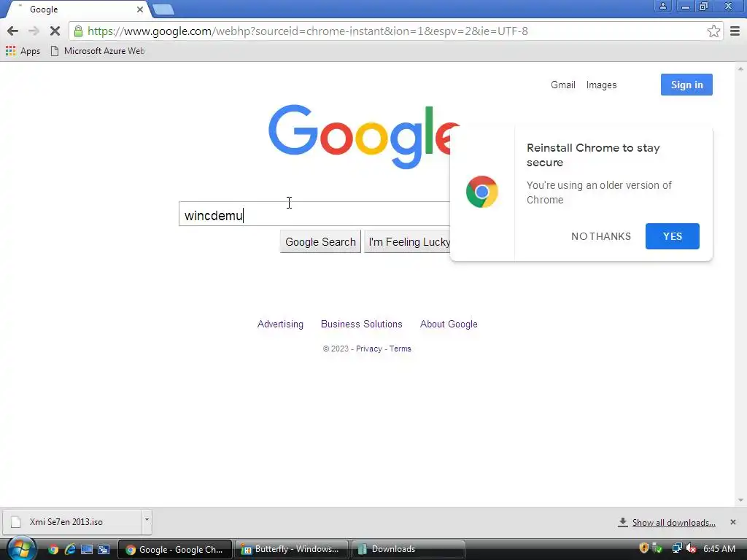
Task: Launch Chrome from quick launch
Action: coord(53,550)
